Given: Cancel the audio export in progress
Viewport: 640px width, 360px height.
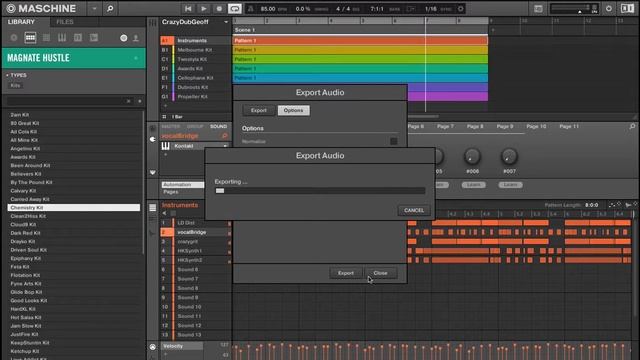Looking at the screenshot, I should (414, 210).
